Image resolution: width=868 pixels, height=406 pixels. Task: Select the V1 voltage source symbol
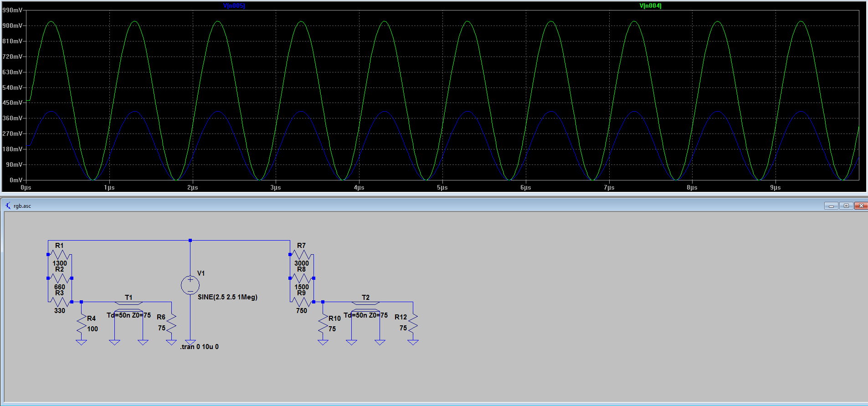coord(190,285)
